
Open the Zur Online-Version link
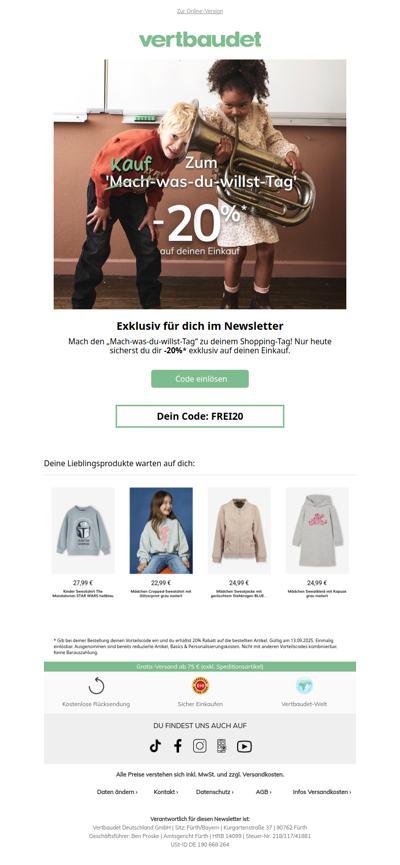pyautogui.click(x=200, y=11)
